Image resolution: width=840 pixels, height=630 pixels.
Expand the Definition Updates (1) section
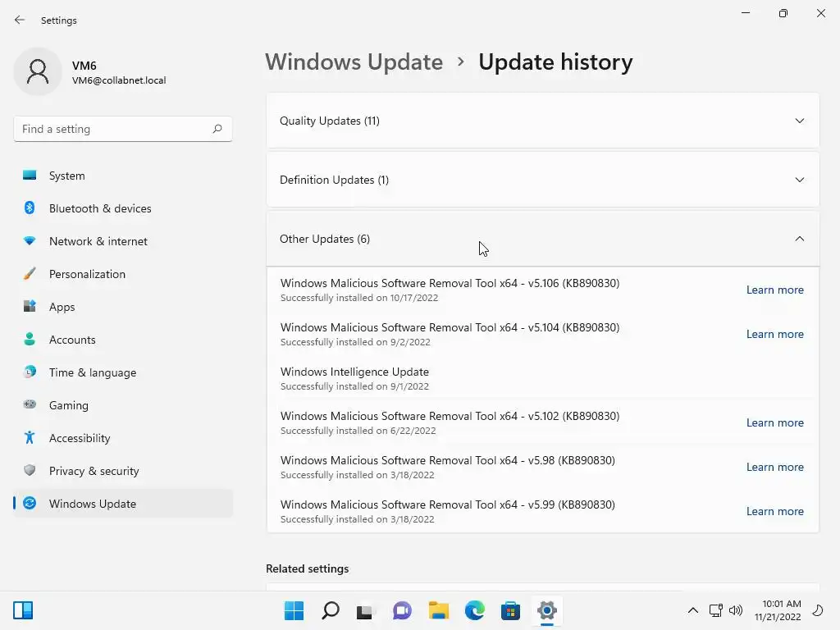(x=542, y=180)
